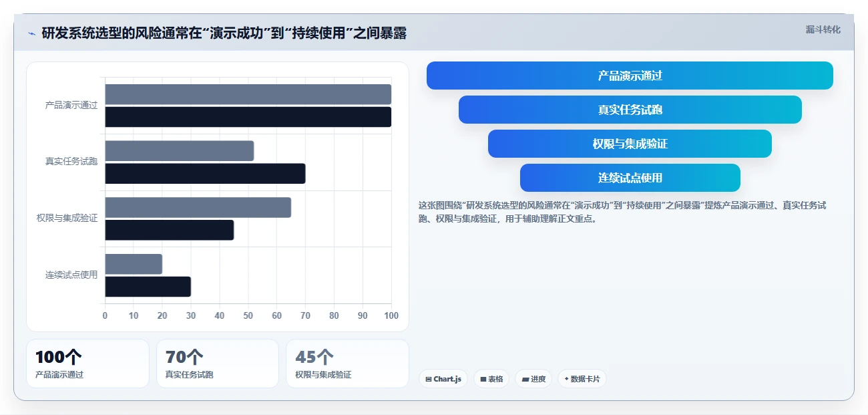Select the Chart.js chip

click(x=443, y=379)
